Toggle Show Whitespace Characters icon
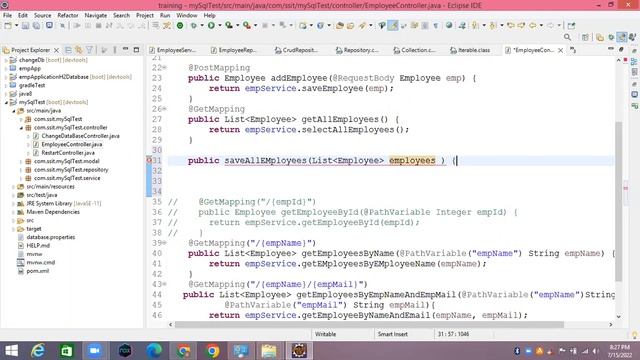 click(x=436, y=25)
